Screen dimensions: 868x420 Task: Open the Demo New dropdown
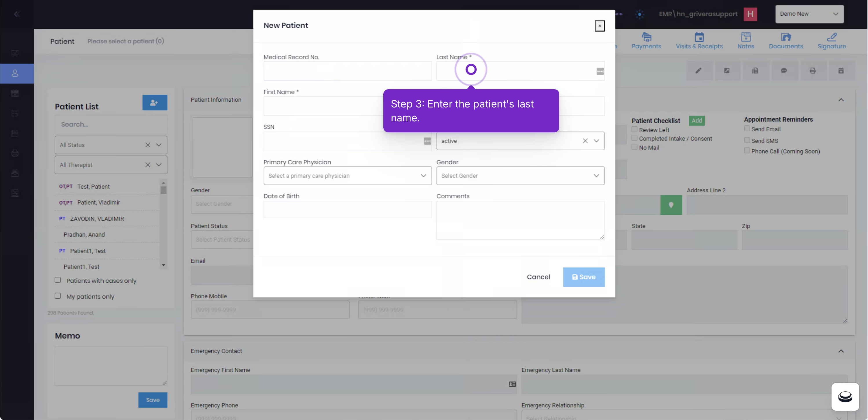[x=809, y=14]
